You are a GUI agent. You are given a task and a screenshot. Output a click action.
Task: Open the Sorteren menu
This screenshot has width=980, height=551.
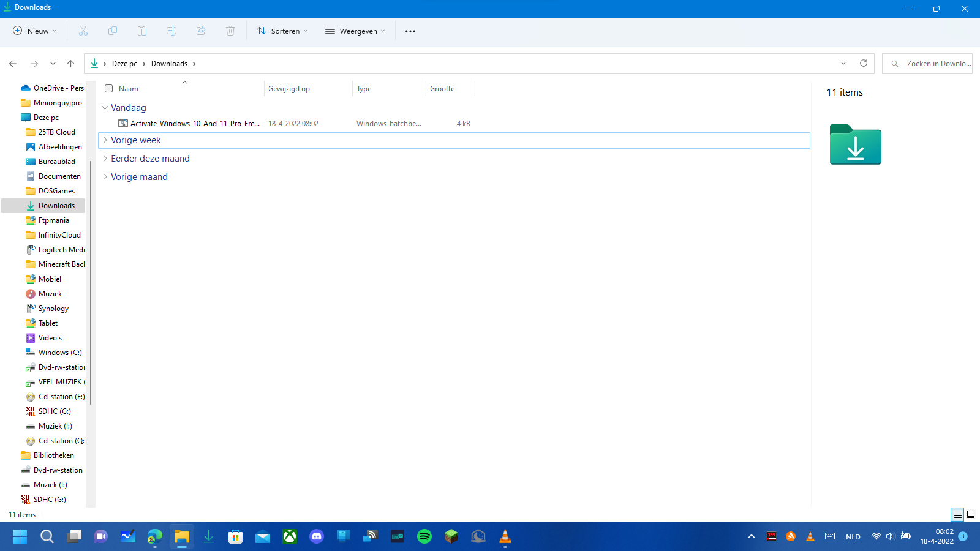(x=282, y=31)
